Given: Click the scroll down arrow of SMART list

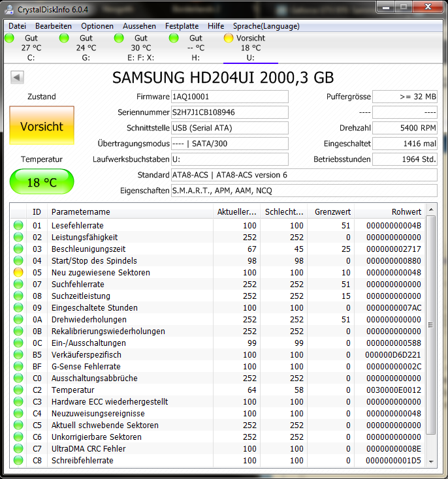Looking at the screenshot, I should click(431, 461).
